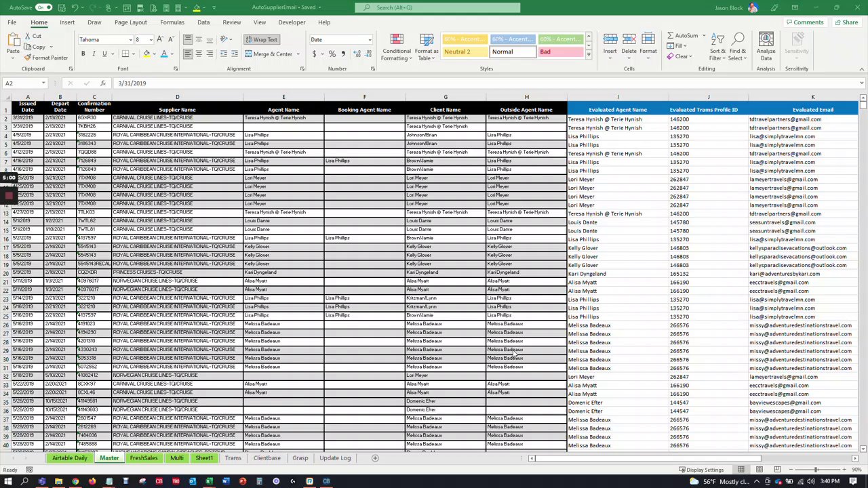Toggle Align Right in Alignment group
This screenshot has height=488, width=868.
[210, 54]
